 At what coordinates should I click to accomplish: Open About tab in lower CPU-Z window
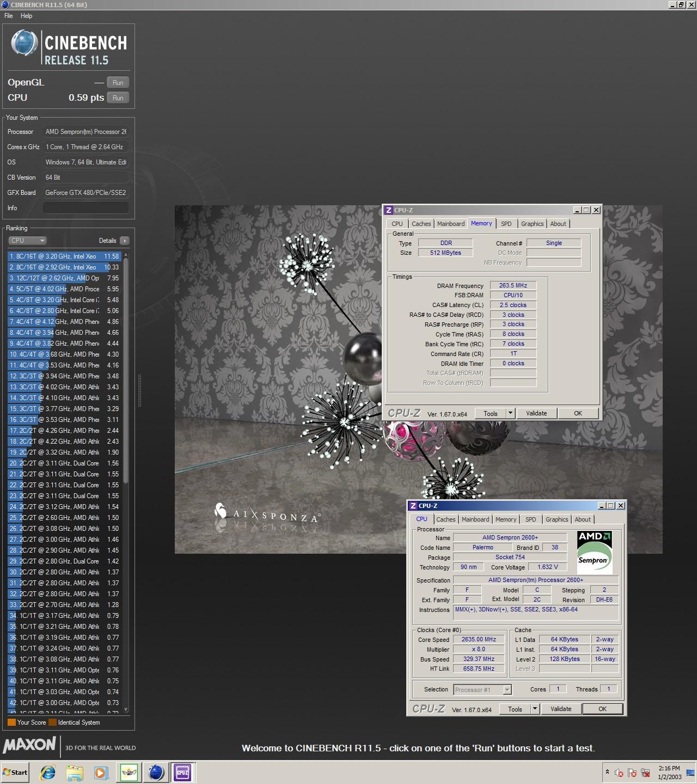583,519
